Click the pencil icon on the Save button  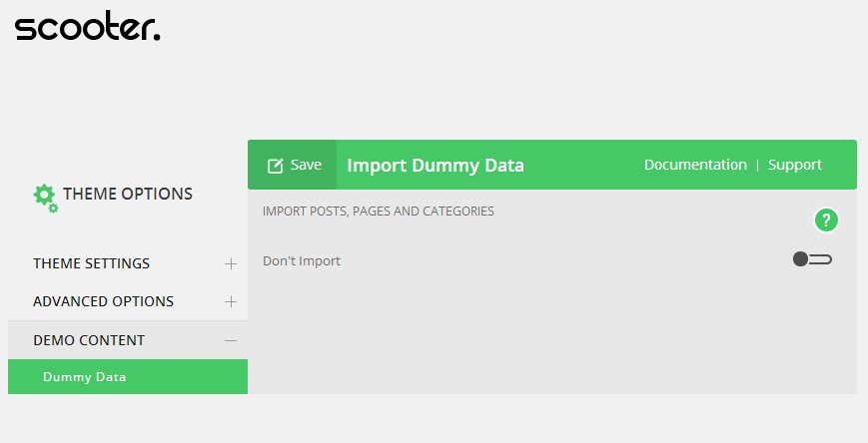pos(276,166)
